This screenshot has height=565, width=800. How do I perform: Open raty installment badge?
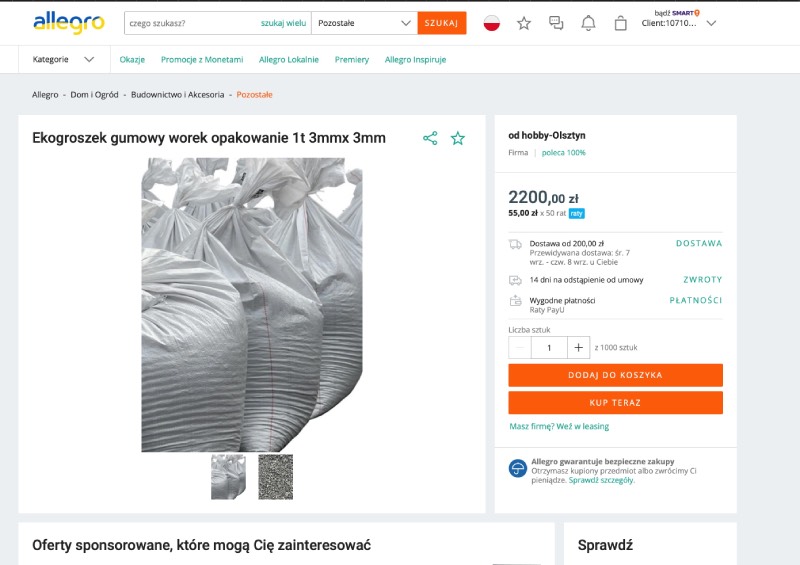pos(577,213)
